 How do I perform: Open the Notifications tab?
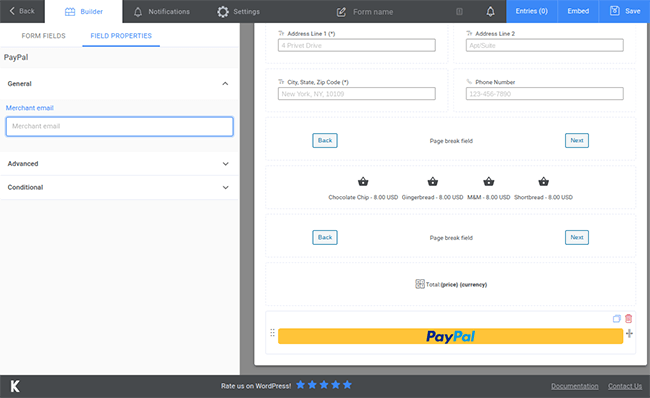(x=162, y=12)
